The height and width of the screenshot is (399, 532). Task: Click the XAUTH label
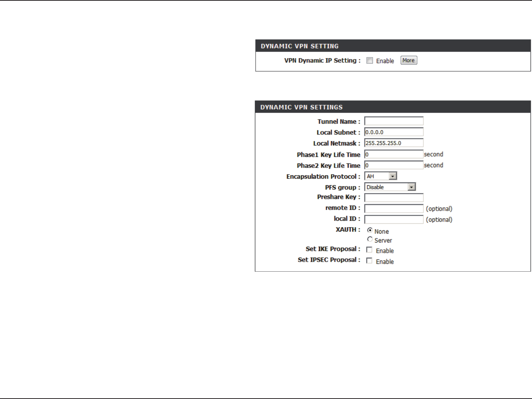click(x=348, y=230)
